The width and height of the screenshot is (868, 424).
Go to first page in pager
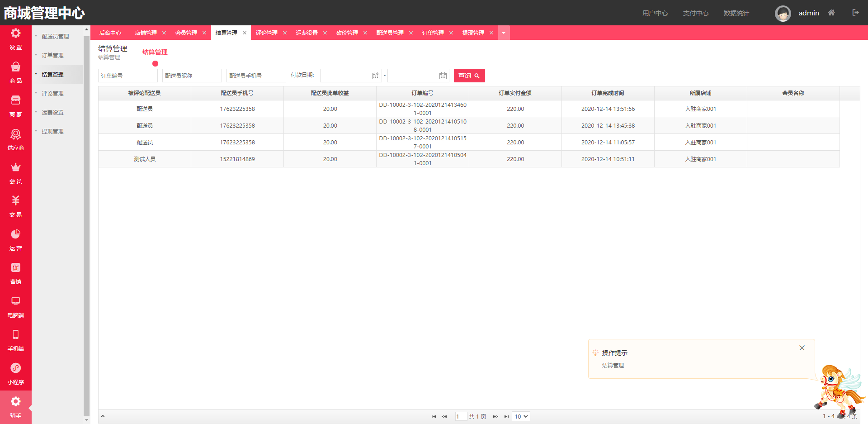coord(434,416)
